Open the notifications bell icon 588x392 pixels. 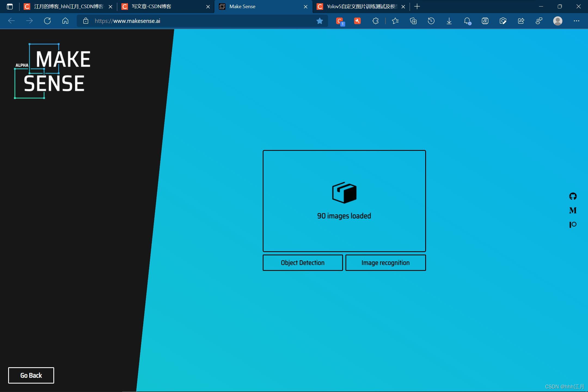coord(467,21)
